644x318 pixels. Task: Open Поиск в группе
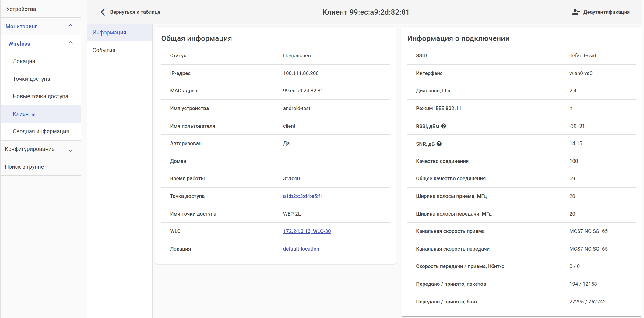pyautogui.click(x=24, y=167)
